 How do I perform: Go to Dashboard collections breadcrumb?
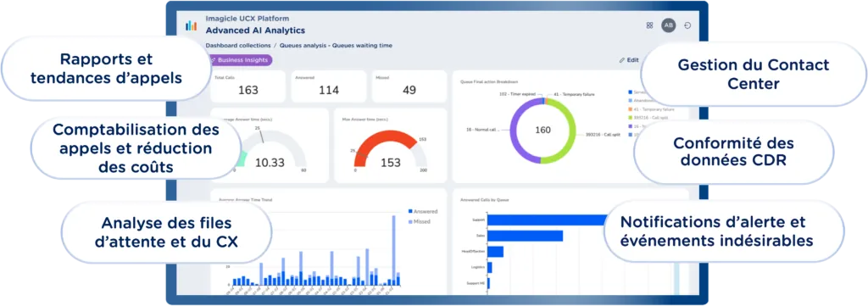pos(238,46)
